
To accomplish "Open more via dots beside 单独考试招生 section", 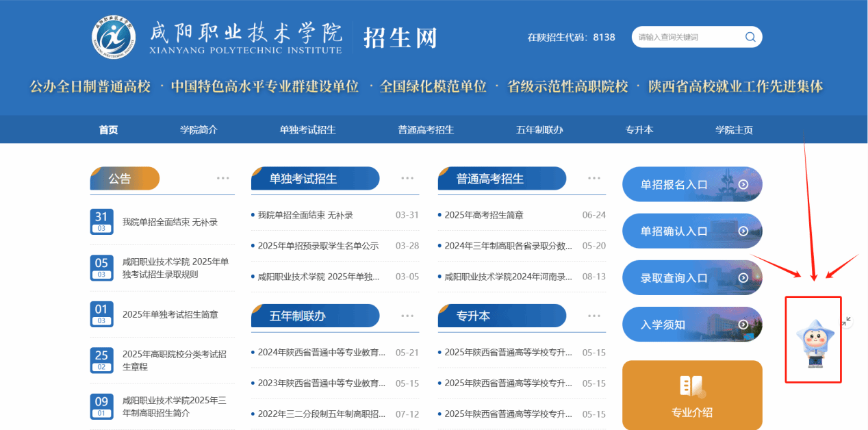I will coord(407,178).
